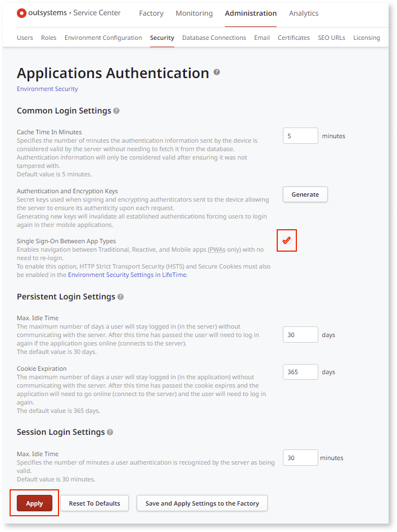Click the Cookie Expiration days input field
397x532 pixels.
[300, 372]
